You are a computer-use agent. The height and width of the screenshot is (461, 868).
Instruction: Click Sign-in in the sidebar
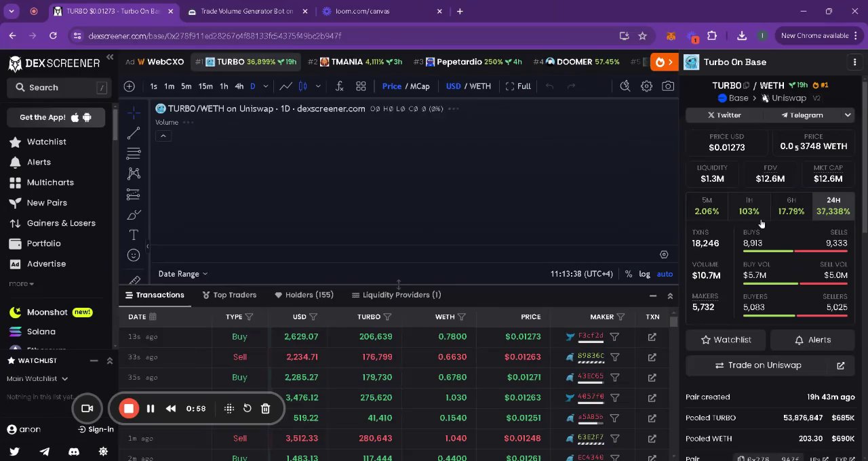point(96,429)
